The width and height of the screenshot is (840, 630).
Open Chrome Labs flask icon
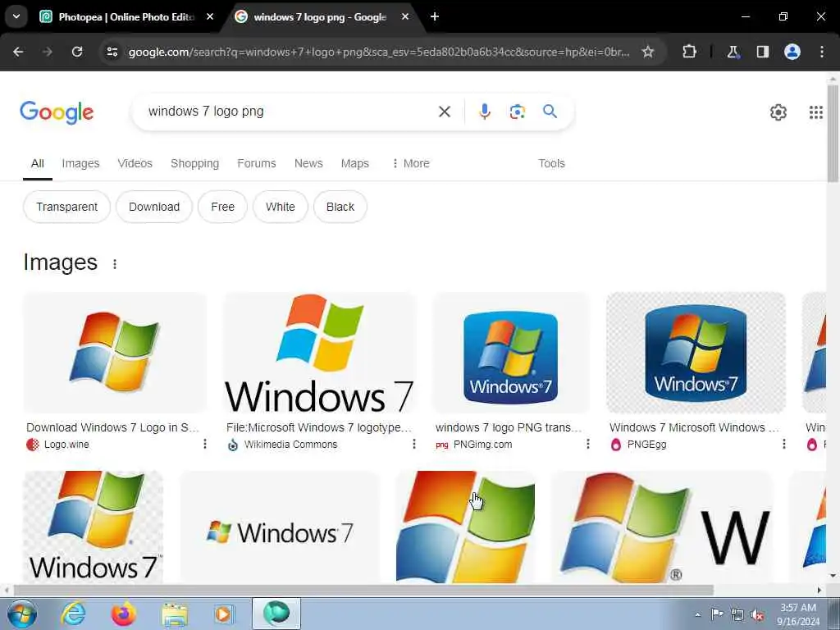(733, 52)
